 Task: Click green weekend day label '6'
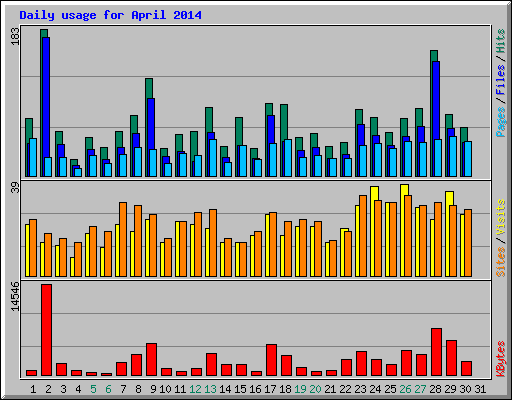(x=108, y=389)
